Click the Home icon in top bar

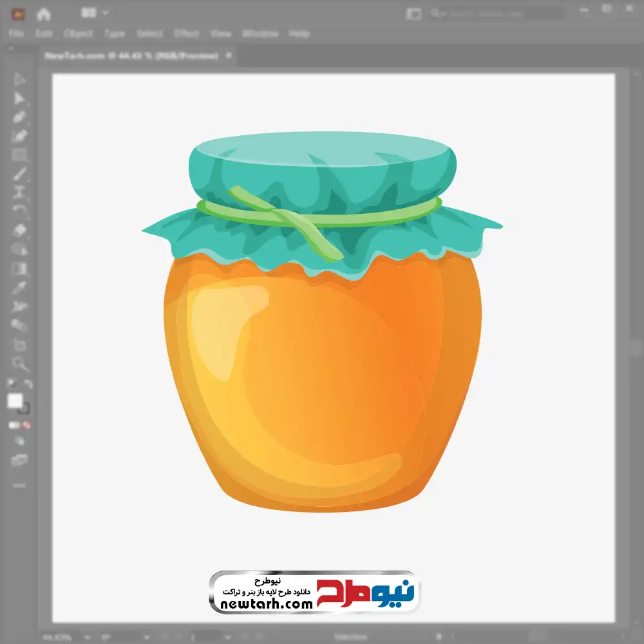click(x=44, y=14)
